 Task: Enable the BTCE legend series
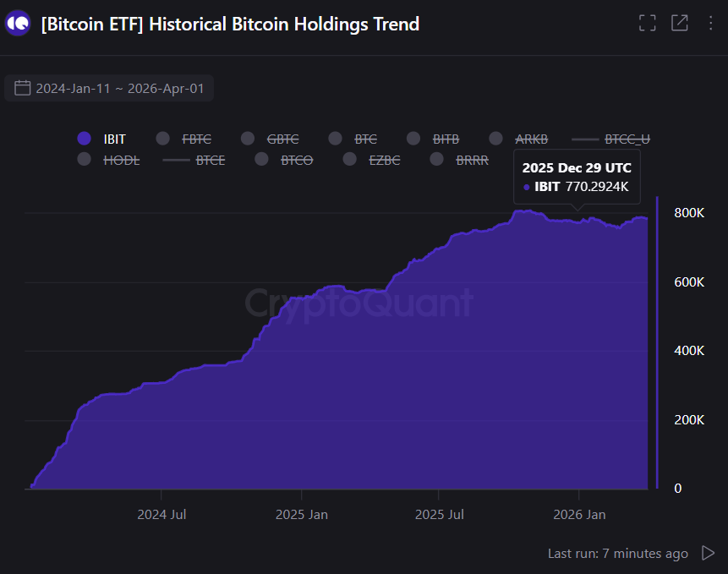(x=194, y=160)
